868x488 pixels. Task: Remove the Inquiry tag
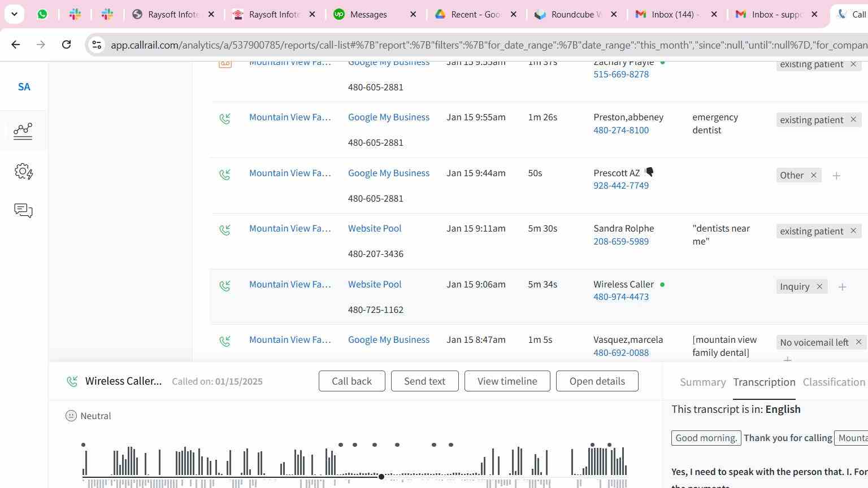(819, 286)
